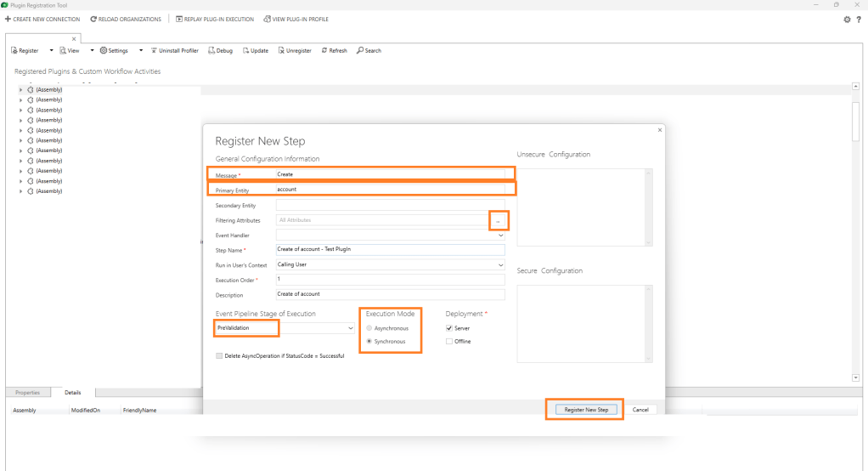The height and width of the screenshot is (471, 868).
Task: Click the Unregister toolbar icon
Action: 281,50
